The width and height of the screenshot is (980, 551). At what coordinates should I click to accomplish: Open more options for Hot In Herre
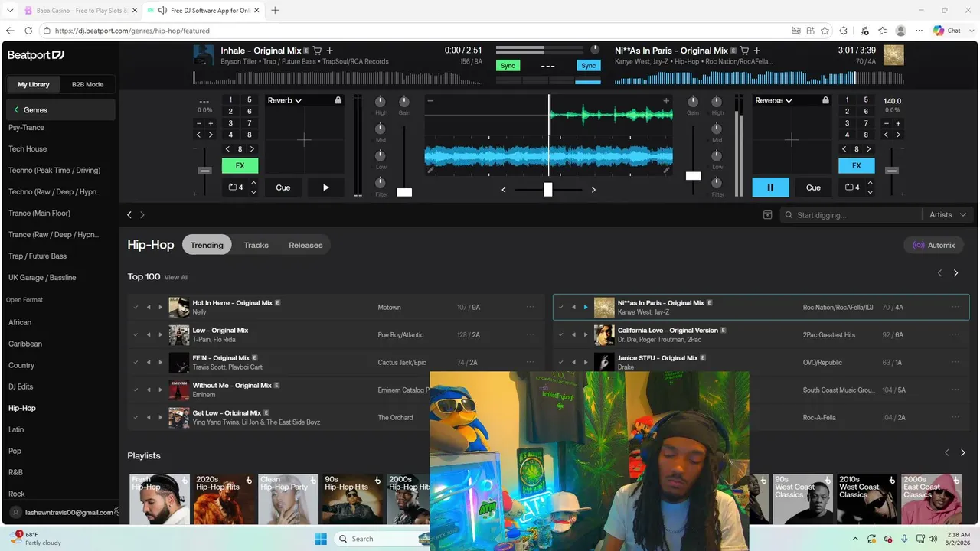pyautogui.click(x=530, y=307)
